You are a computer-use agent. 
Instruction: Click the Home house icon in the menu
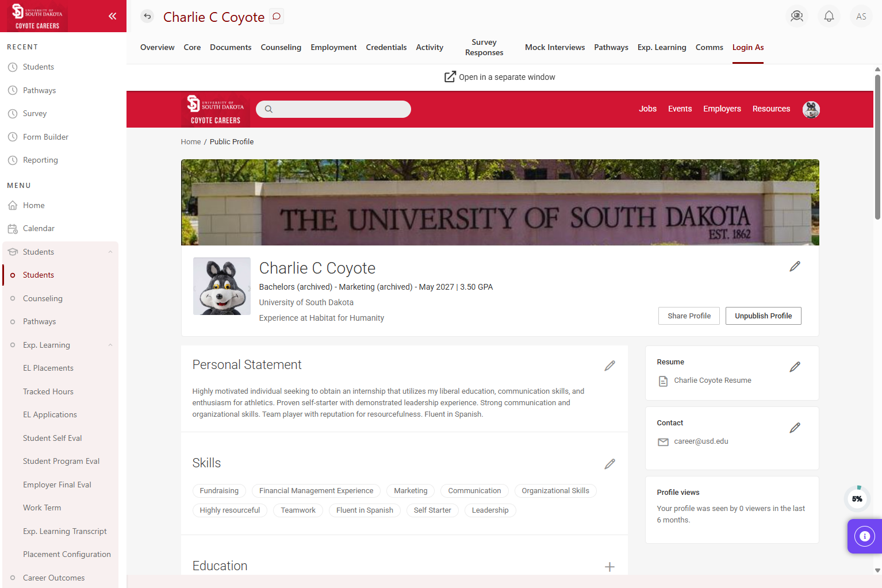[13, 205]
